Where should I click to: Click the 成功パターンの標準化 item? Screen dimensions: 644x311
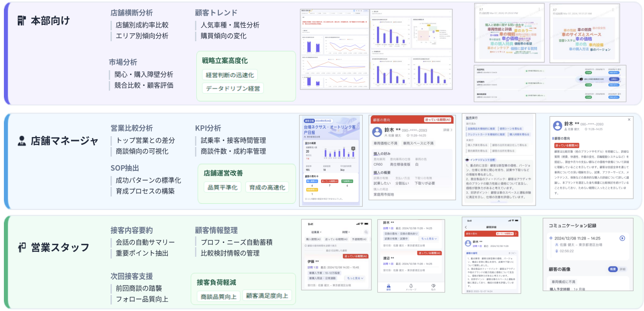[x=148, y=180]
